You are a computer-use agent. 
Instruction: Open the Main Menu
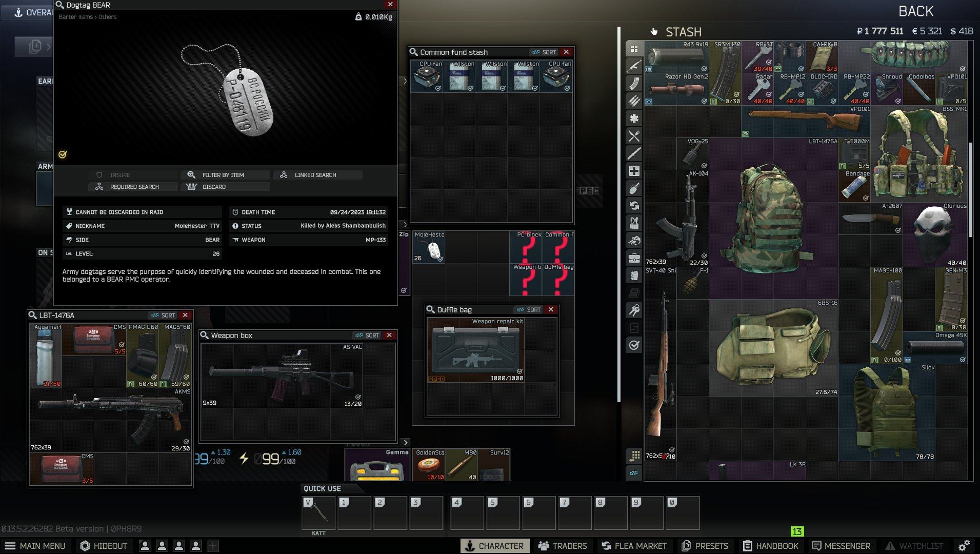[x=35, y=546]
